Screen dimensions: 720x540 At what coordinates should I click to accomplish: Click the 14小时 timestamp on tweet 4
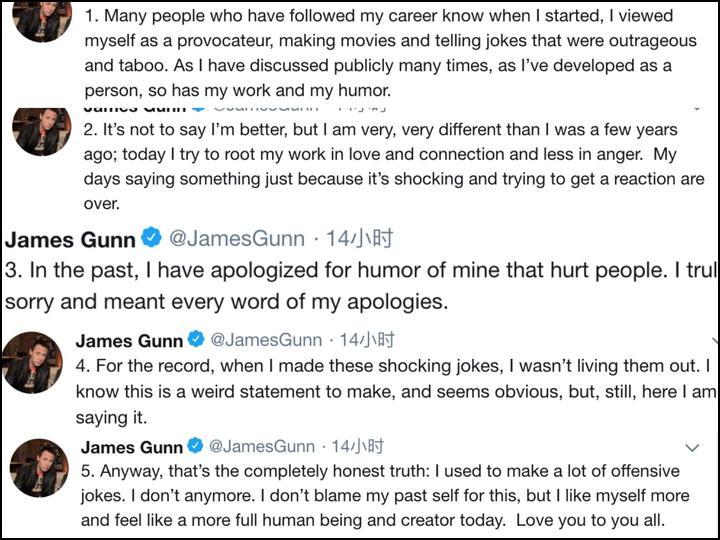(367, 340)
